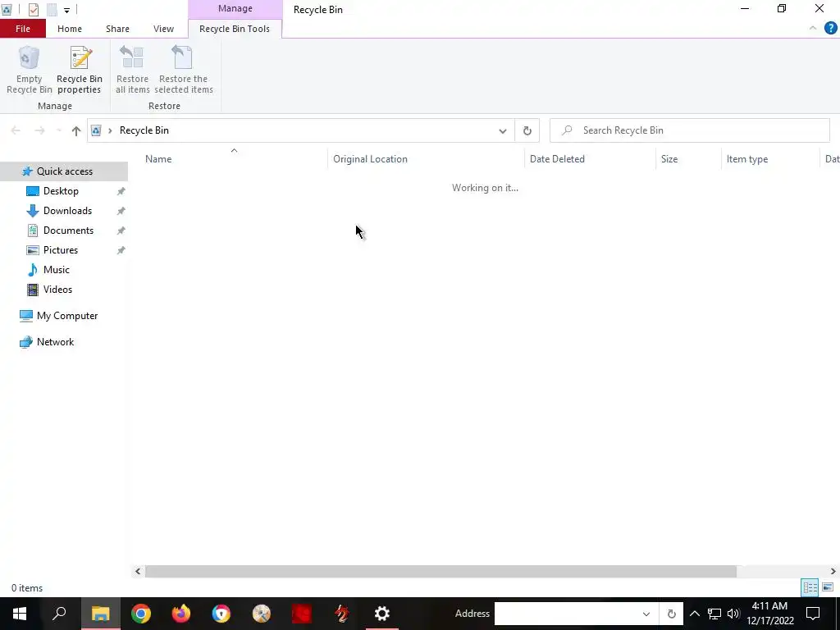Click the horizontal scrollbar thumb

441,572
